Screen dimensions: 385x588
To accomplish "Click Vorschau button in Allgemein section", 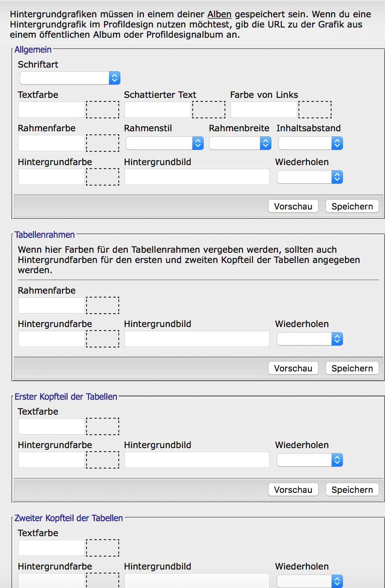I will click(293, 206).
